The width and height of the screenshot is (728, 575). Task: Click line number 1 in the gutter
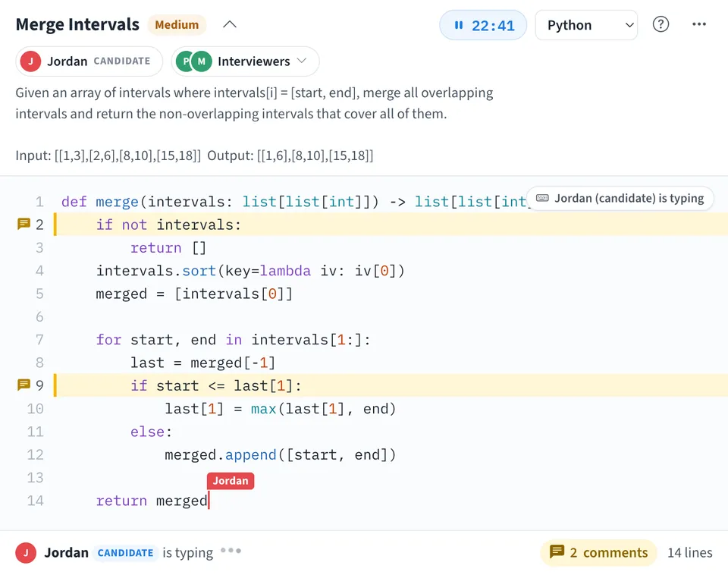(39, 202)
